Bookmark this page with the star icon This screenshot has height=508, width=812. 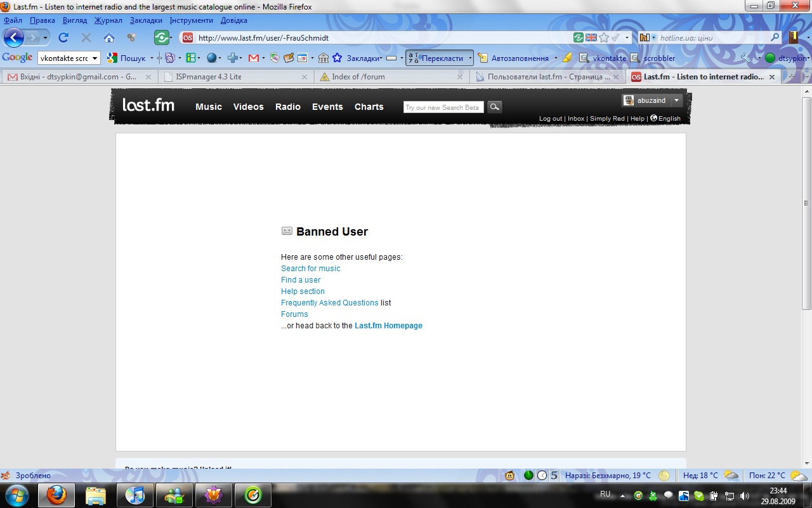click(604, 37)
